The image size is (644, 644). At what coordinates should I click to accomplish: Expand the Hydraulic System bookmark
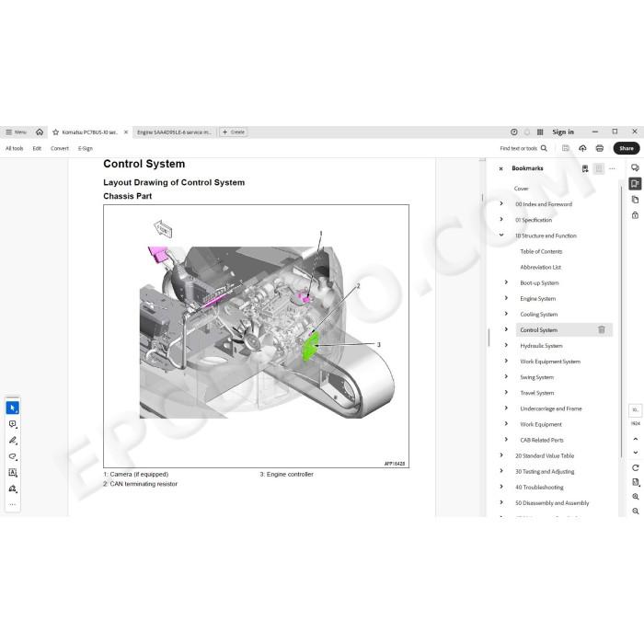click(506, 345)
